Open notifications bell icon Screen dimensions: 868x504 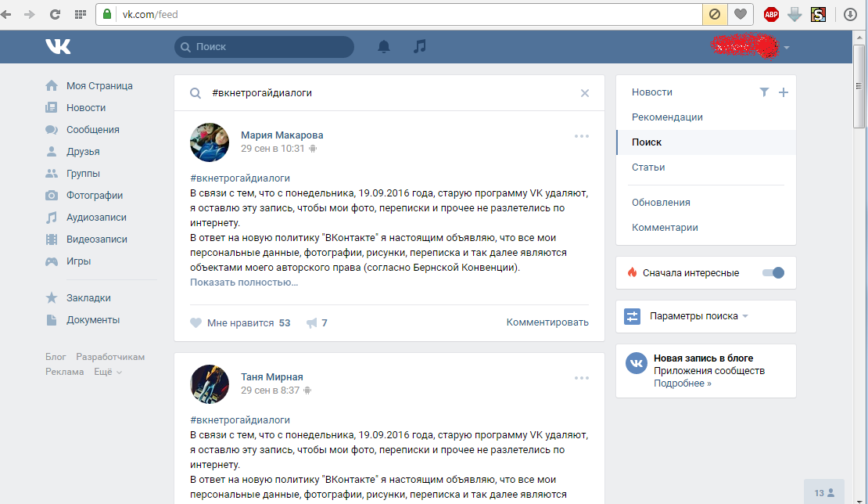coord(384,46)
